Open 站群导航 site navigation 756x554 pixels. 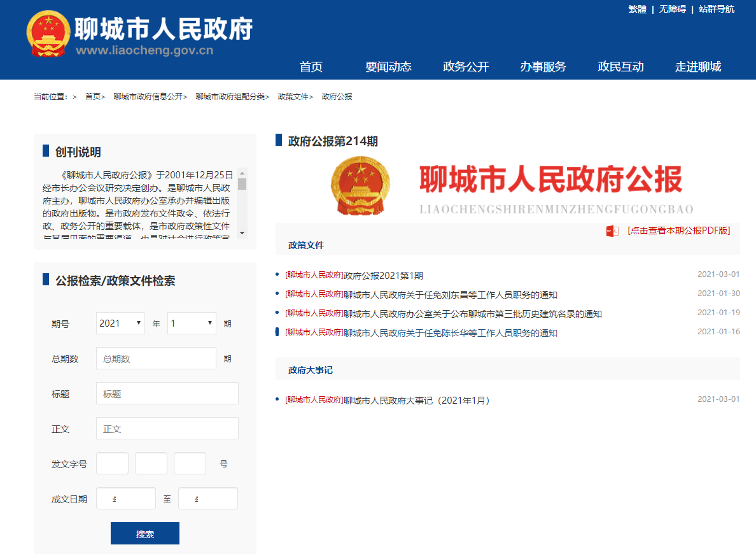tap(715, 10)
